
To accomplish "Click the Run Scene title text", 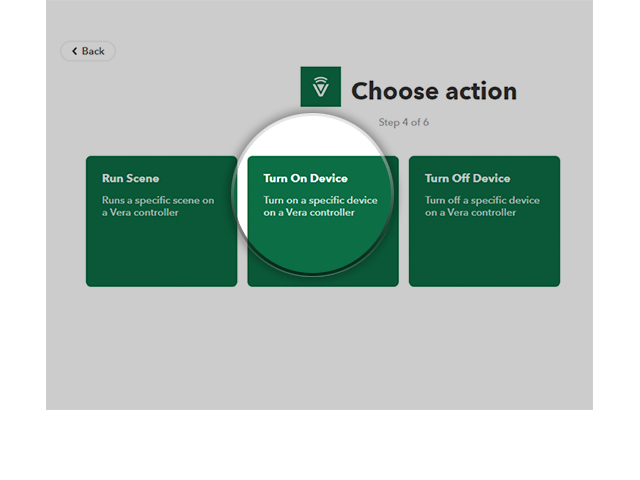I will pos(130,179).
